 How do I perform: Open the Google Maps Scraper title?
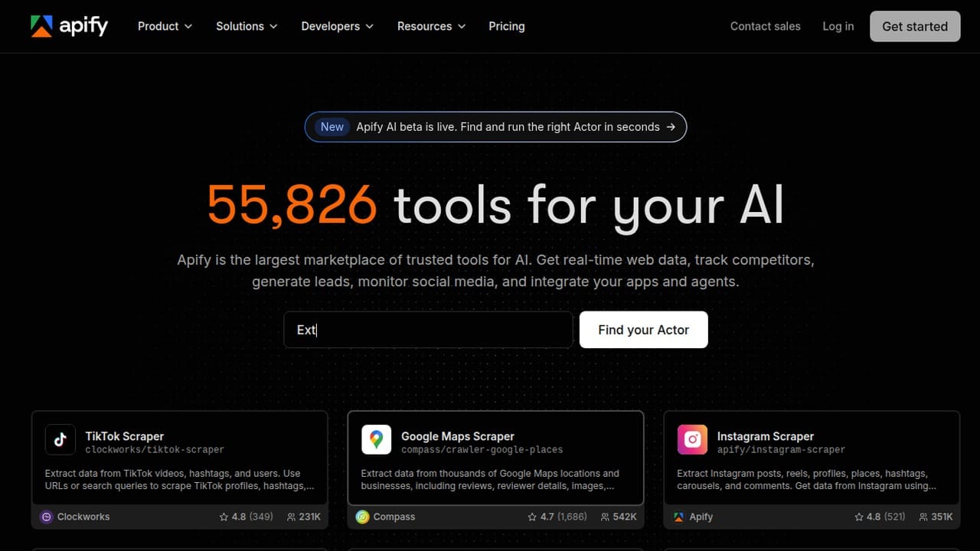pos(458,436)
